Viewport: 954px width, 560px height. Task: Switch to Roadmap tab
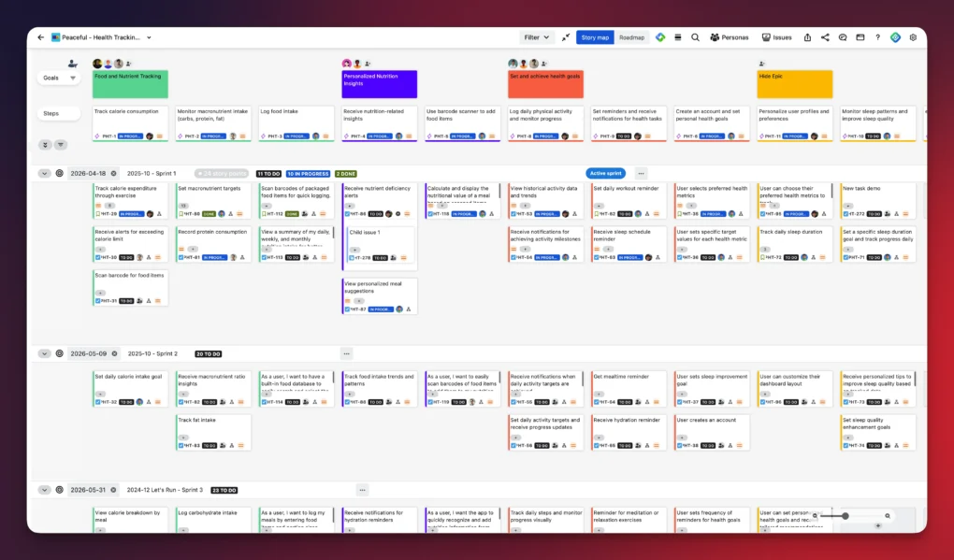(x=631, y=37)
